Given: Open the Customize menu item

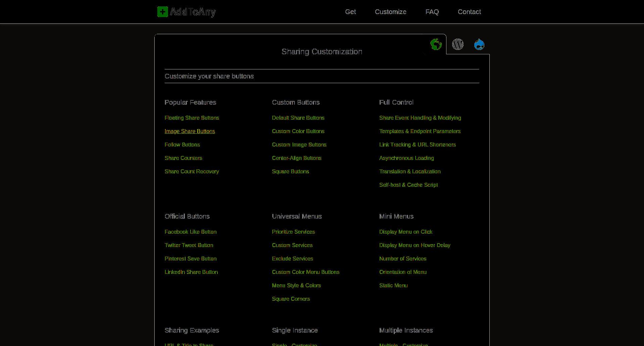Looking at the screenshot, I should (391, 12).
